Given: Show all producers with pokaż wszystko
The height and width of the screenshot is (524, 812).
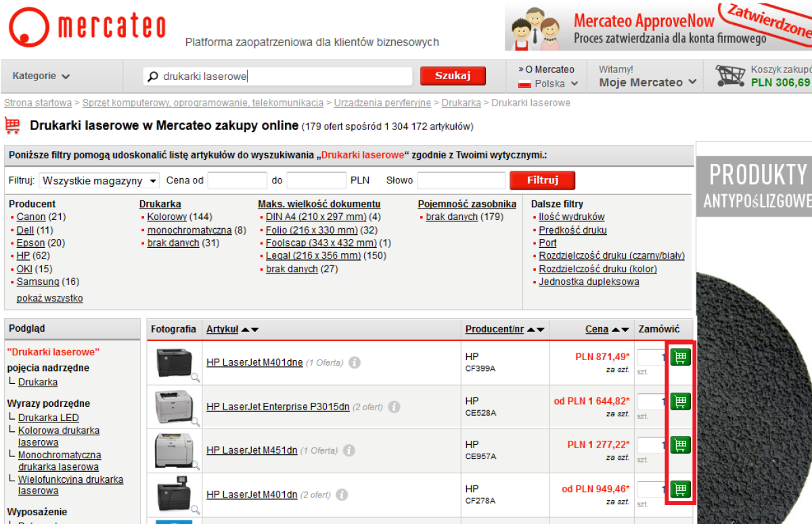Looking at the screenshot, I should [50, 298].
